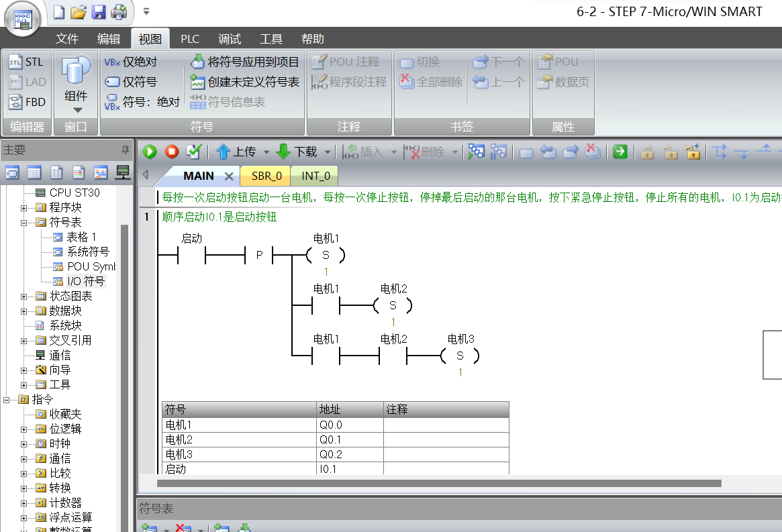This screenshot has height=532, width=782.
Task: Open the PLC menu
Action: 190,38
